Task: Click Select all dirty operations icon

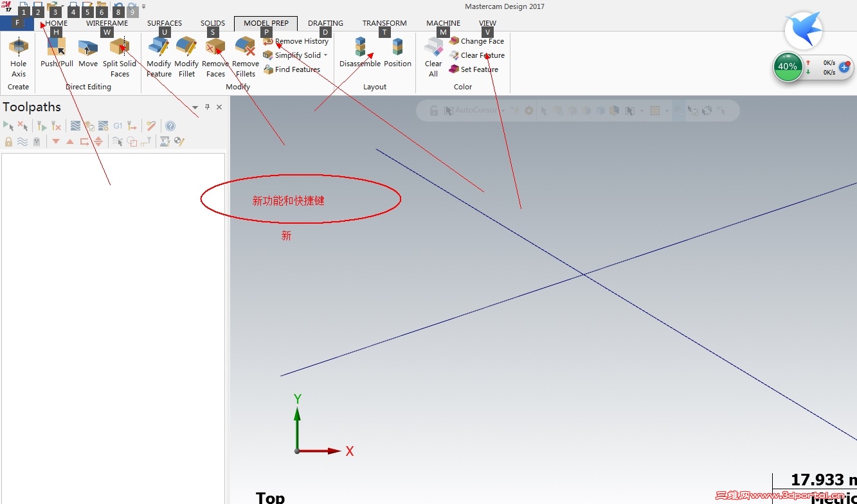Action: [x=23, y=126]
